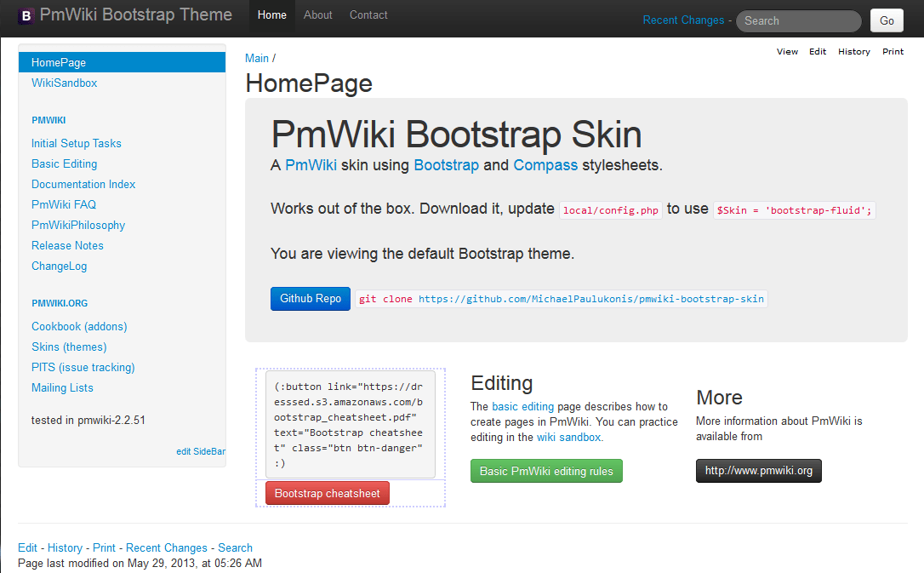Viewport: 924px width, 573px height.
Task: Click the http://www.pmwiki.org button
Action: coord(758,471)
